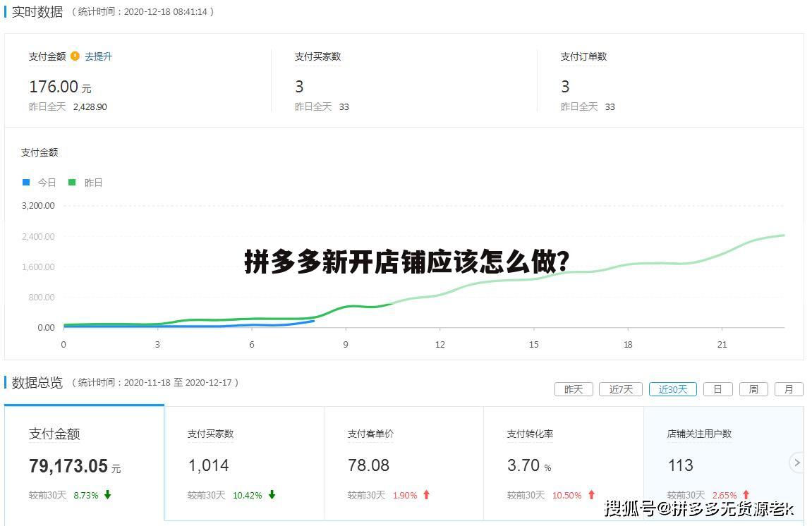Click the 8.73% change percentage
Viewport: 812px width, 526px height.
pyautogui.click(x=86, y=496)
